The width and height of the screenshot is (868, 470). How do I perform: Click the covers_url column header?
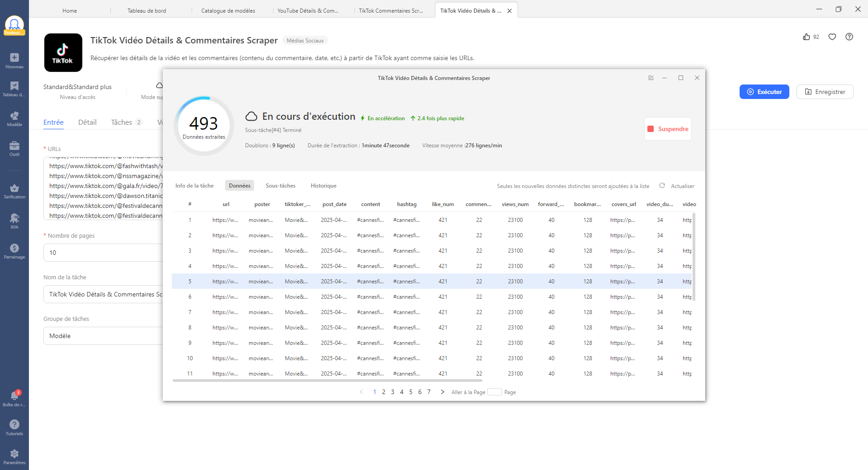[x=623, y=204]
